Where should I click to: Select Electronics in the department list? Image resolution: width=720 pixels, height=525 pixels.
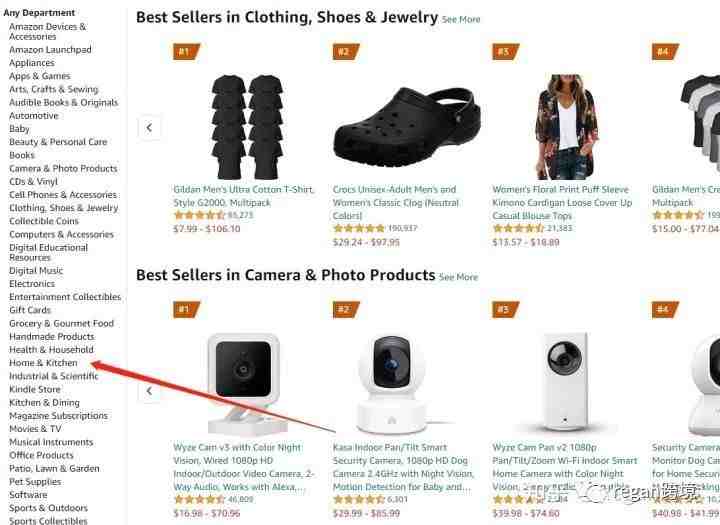(32, 284)
